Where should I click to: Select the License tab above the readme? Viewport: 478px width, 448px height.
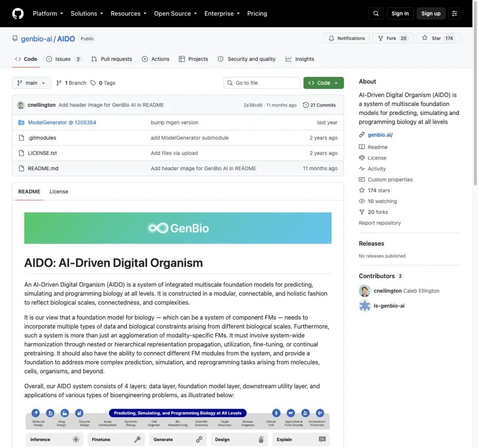coord(59,191)
